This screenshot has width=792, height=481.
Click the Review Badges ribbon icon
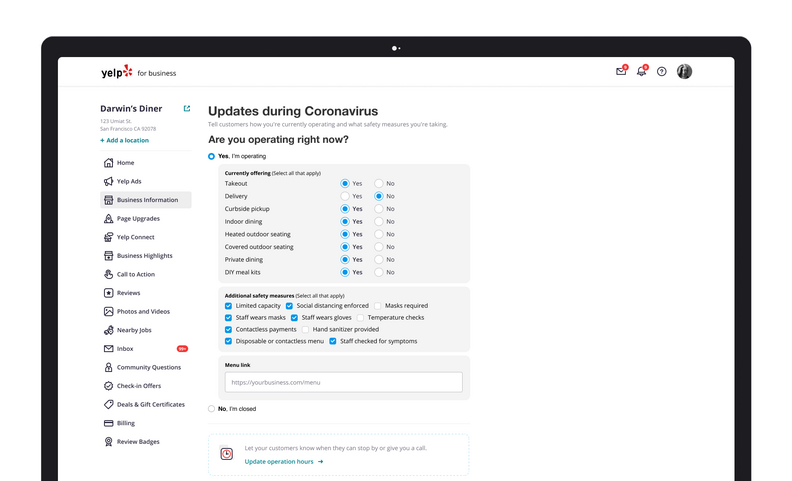point(108,442)
